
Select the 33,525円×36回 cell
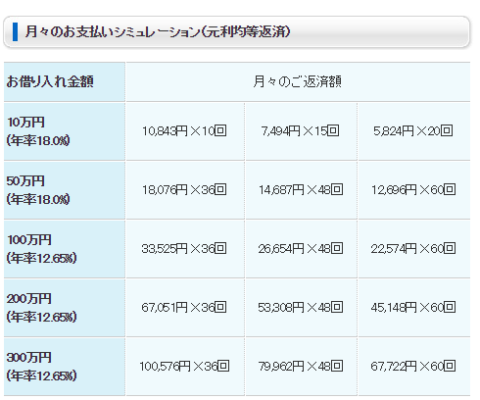[185, 249]
